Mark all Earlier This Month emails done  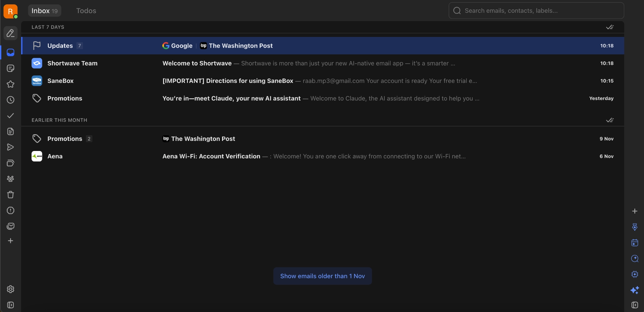(x=610, y=120)
